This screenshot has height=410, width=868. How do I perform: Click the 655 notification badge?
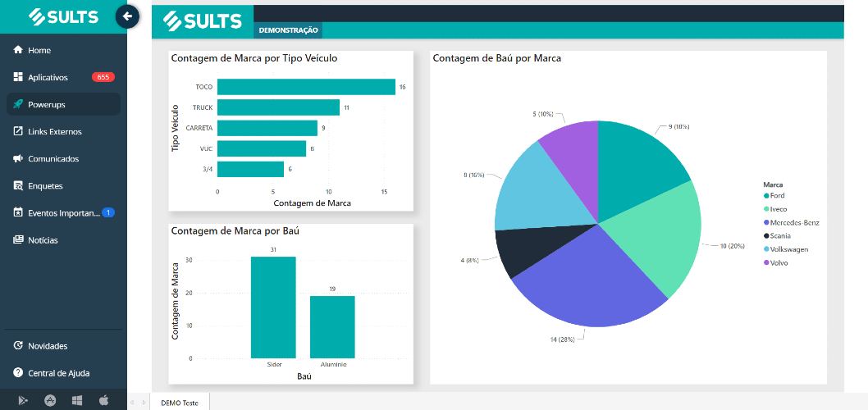coord(103,77)
